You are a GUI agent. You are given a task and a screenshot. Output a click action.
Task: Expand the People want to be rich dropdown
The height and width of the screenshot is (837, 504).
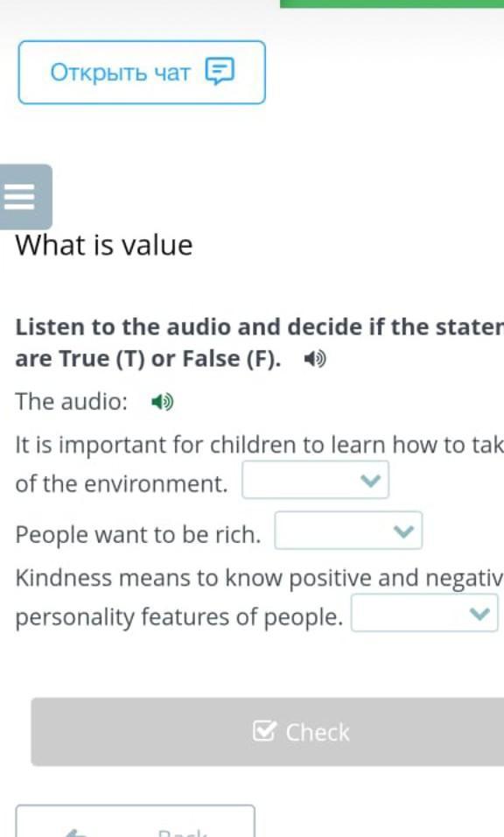pos(348,531)
